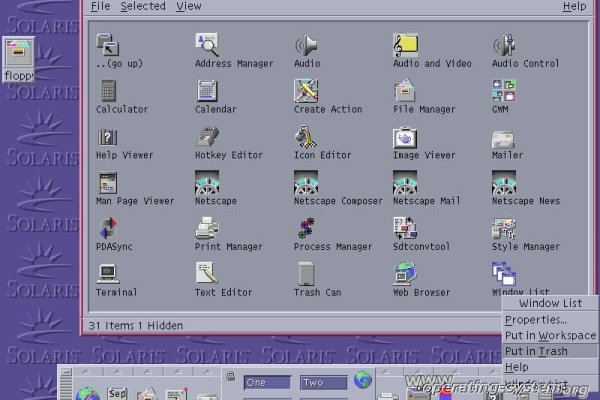This screenshot has width=600, height=400.
Task: Open the Help menu in menubar
Action: pos(574,6)
